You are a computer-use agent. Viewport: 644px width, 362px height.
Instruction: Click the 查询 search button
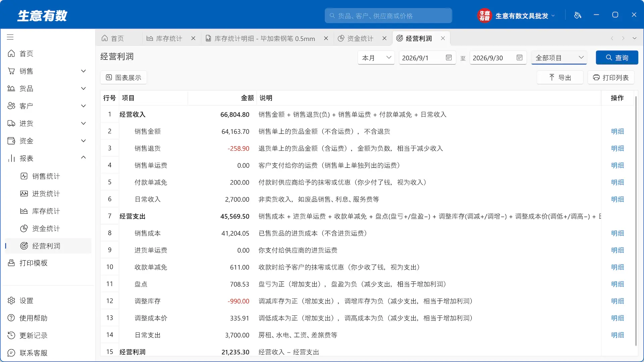[x=617, y=58]
